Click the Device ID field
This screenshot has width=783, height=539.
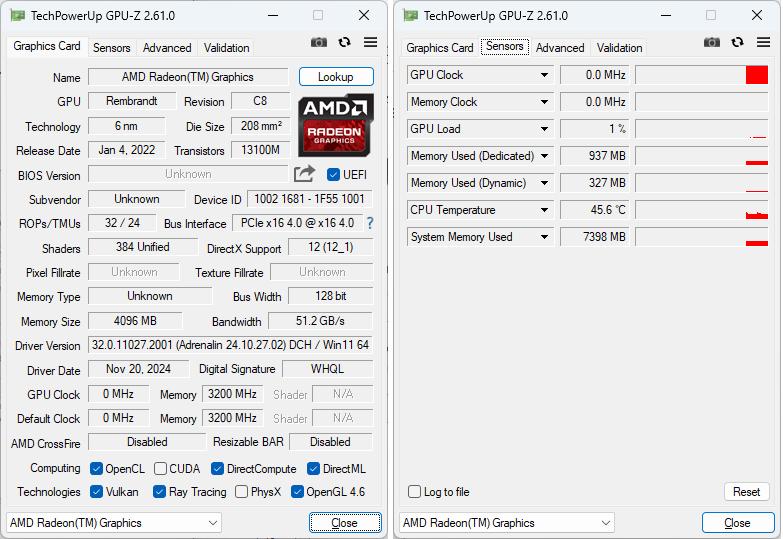310,199
